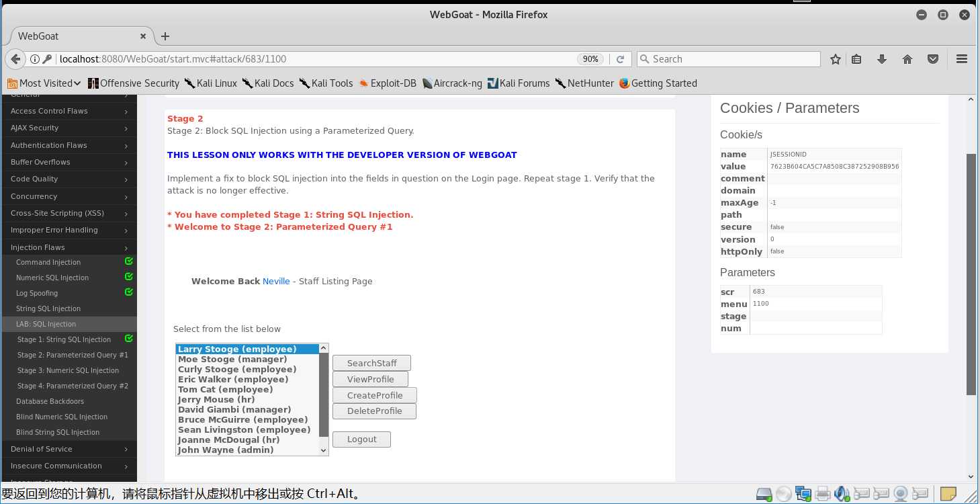980x504 pixels.
Task: Open the Database Backdoors lesson
Action: point(50,401)
